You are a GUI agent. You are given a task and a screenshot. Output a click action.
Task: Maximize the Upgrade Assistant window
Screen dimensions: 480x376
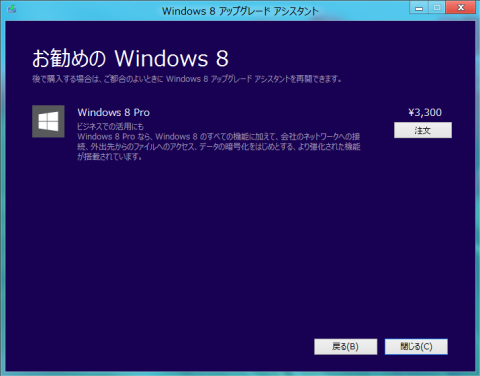(x=437, y=8)
